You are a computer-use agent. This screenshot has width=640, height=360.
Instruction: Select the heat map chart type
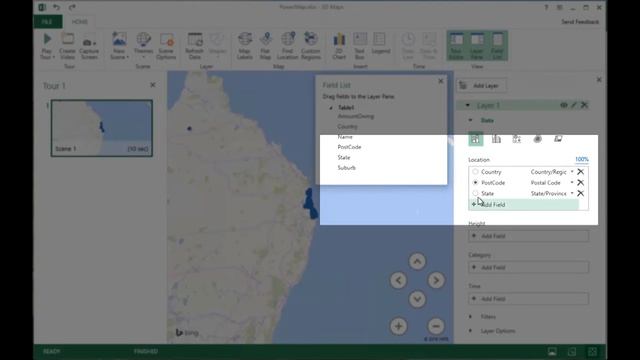(538, 139)
